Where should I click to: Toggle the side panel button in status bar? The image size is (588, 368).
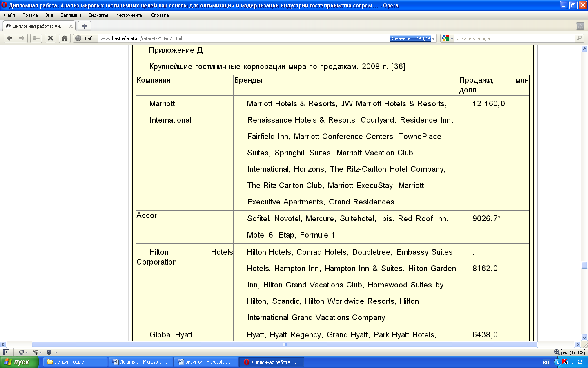coord(6,352)
